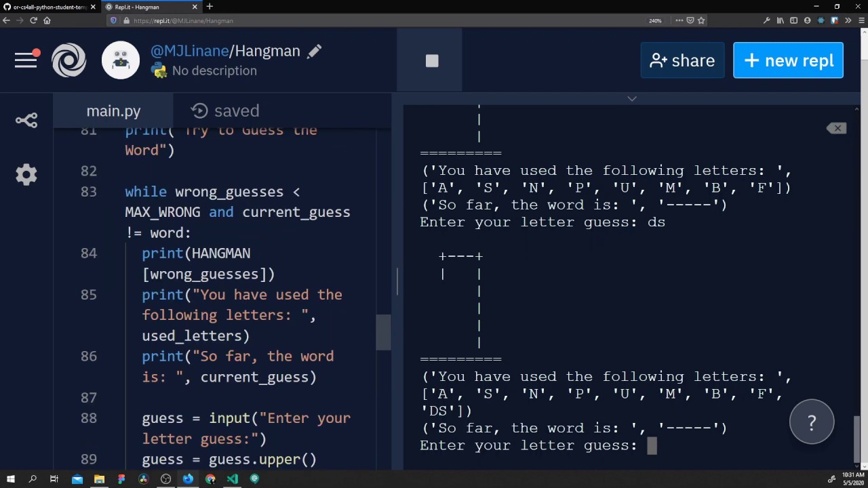
Task: Open the Windows Start menu
Action: tap(10, 479)
